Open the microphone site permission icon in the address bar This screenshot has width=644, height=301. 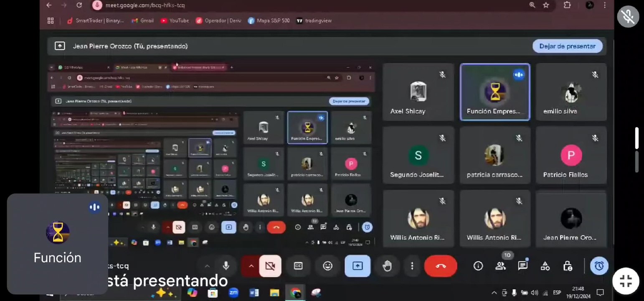coord(97,5)
